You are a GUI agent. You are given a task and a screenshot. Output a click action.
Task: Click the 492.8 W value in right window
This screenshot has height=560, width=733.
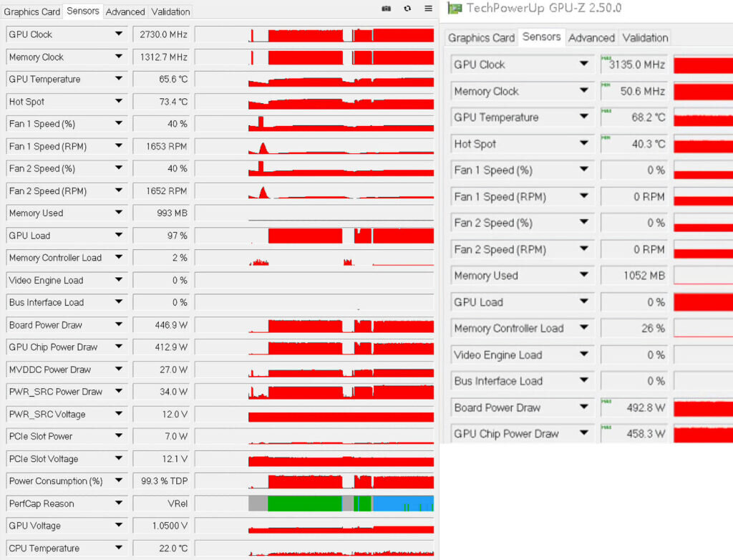(x=634, y=407)
